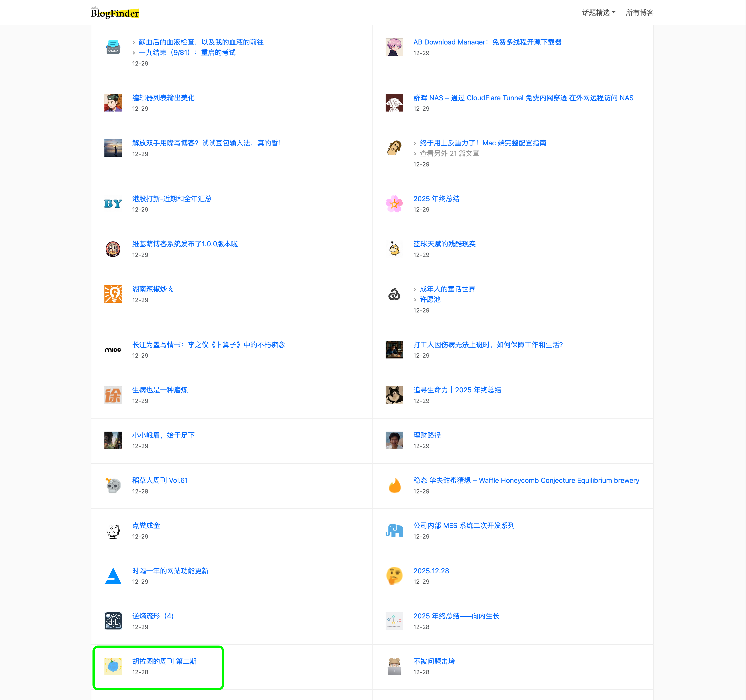Select the BY blog logo
Image resolution: width=746 pixels, height=700 pixels.
113,204
